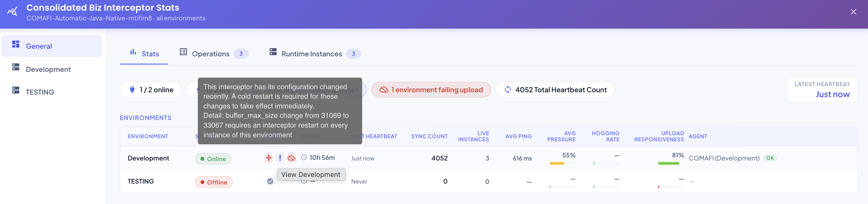Viewport: 868px width, 204px height.
Task: Click the 4052 Total Heartbeat Count chip
Action: [555, 90]
